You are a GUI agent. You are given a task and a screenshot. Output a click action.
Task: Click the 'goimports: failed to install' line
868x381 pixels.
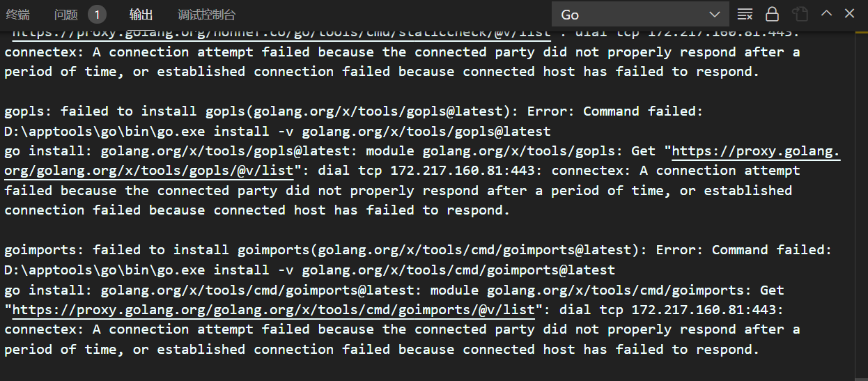pos(418,250)
